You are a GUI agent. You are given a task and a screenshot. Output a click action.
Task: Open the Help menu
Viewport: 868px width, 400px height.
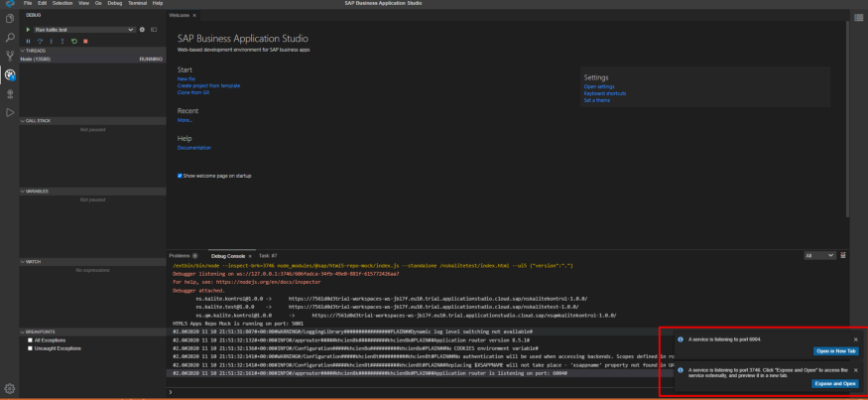pos(157,3)
